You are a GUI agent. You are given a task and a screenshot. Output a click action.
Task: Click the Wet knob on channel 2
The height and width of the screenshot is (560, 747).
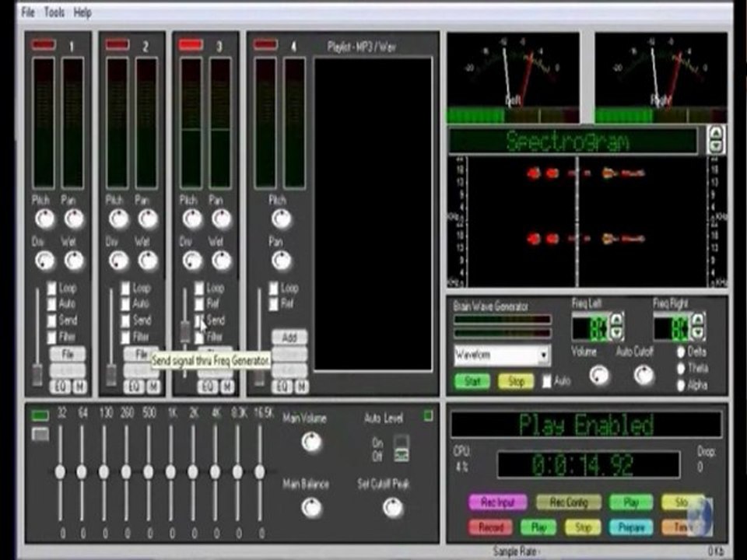(148, 261)
